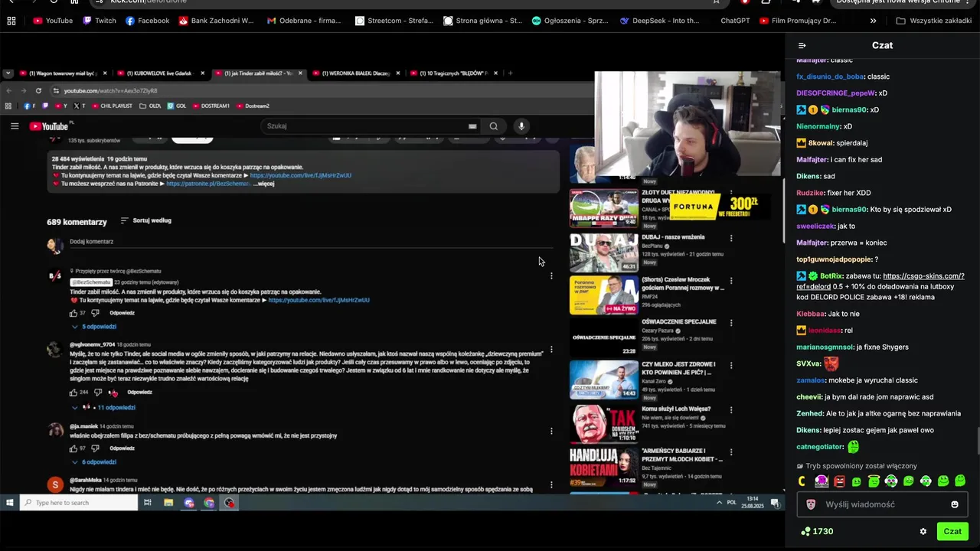
Task: Open Bank Zachodni bookmark
Action: pos(216,21)
